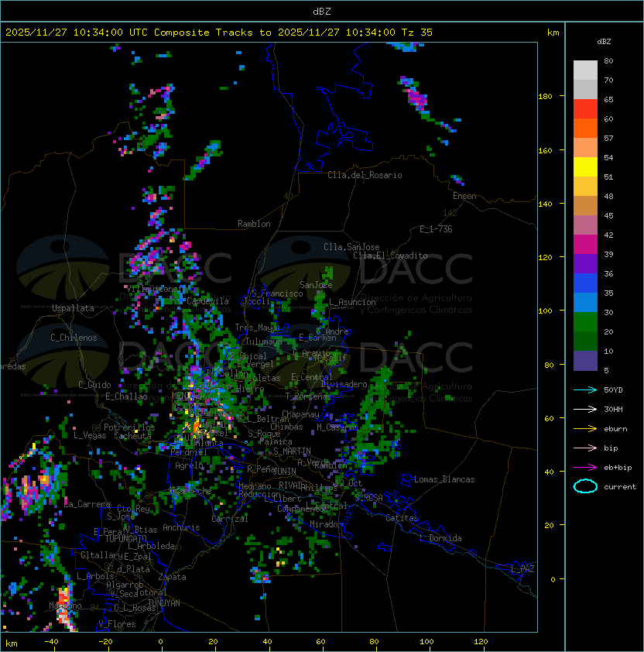Click the 'Perdriel' map label

point(189,451)
